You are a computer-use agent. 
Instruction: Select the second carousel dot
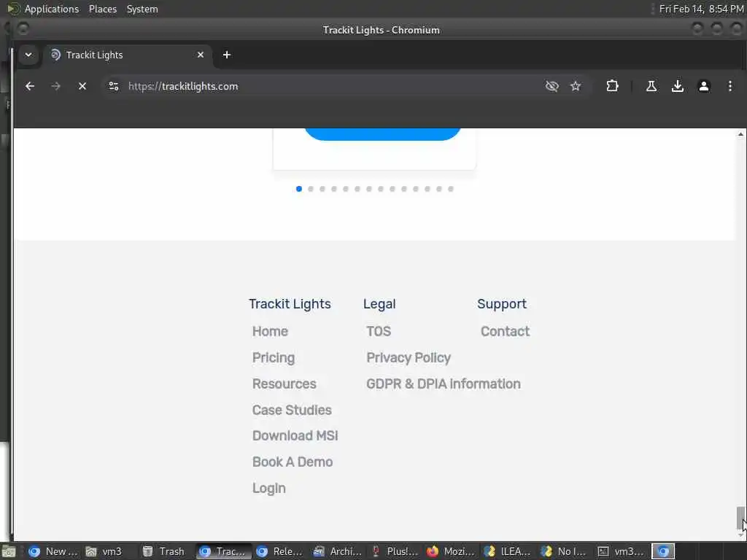tap(311, 189)
